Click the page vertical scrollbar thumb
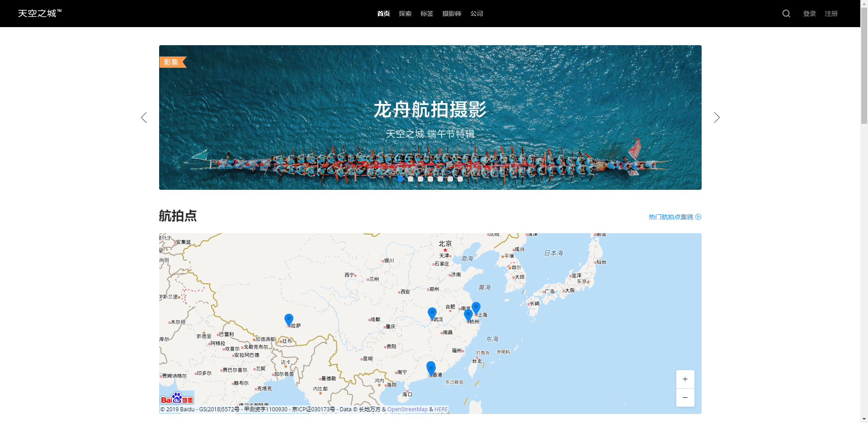The width and height of the screenshot is (868, 423). [864, 66]
